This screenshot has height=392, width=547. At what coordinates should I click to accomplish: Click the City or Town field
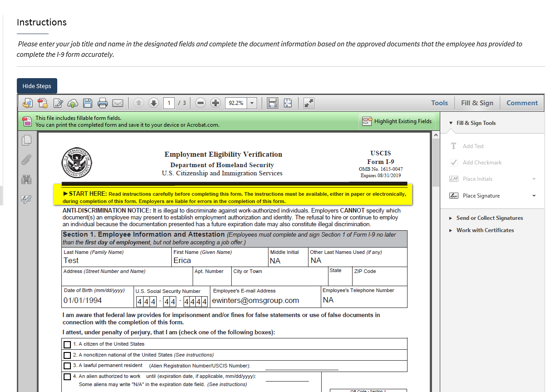280,276
